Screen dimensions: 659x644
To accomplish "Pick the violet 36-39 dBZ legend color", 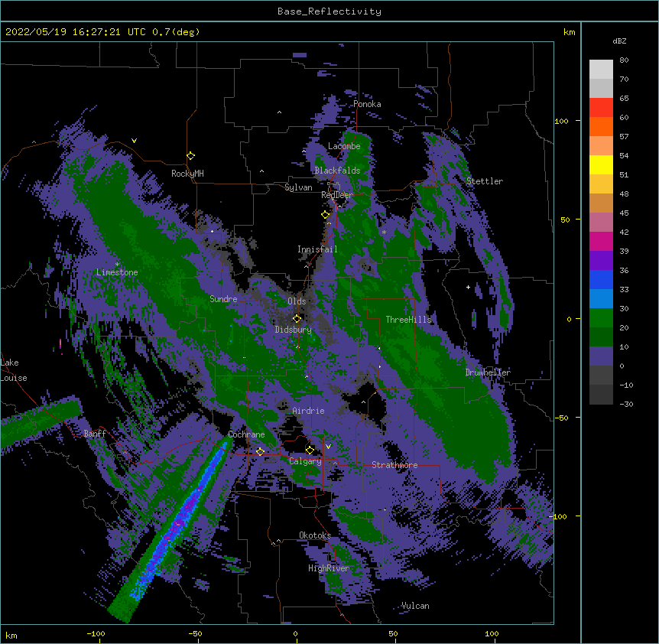I will click(x=601, y=261).
